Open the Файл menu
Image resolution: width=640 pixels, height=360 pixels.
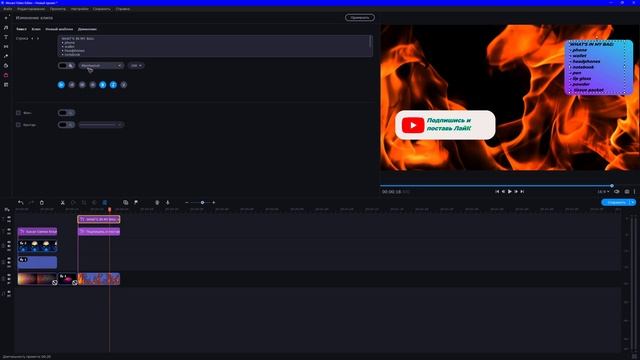(8, 9)
